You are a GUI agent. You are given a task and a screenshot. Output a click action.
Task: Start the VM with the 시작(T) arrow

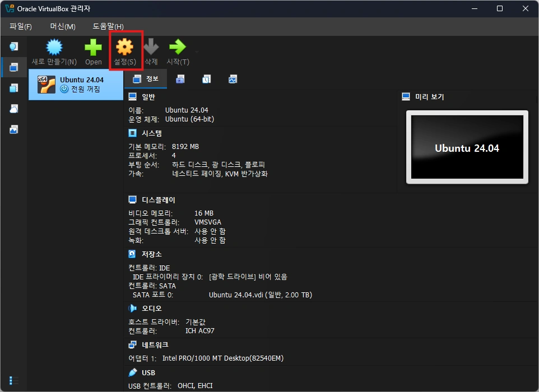(x=178, y=52)
